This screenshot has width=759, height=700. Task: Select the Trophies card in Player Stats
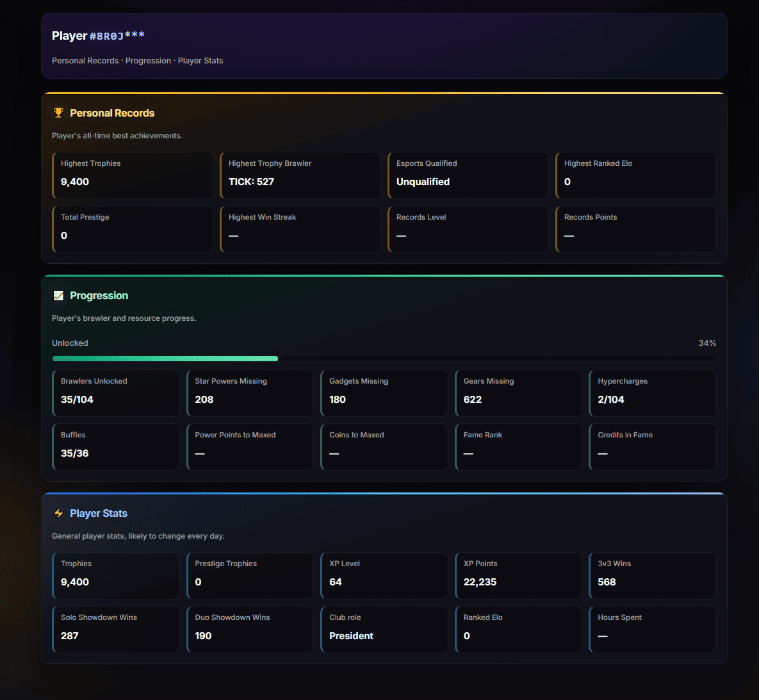click(116, 576)
